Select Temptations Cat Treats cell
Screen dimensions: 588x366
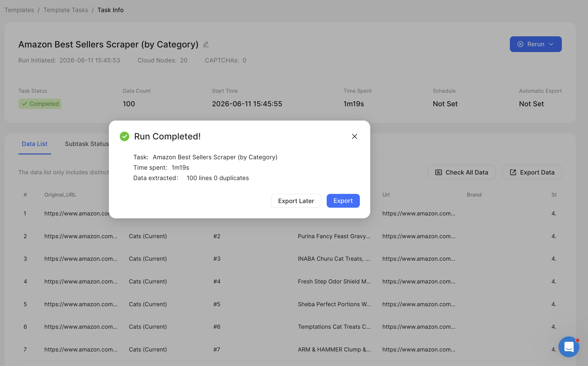tap(334, 327)
